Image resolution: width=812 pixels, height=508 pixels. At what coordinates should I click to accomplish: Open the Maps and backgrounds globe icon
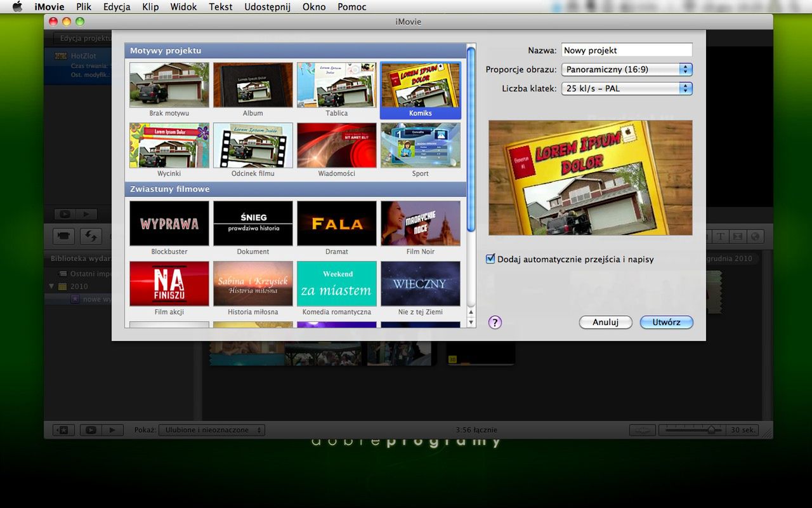(x=754, y=236)
